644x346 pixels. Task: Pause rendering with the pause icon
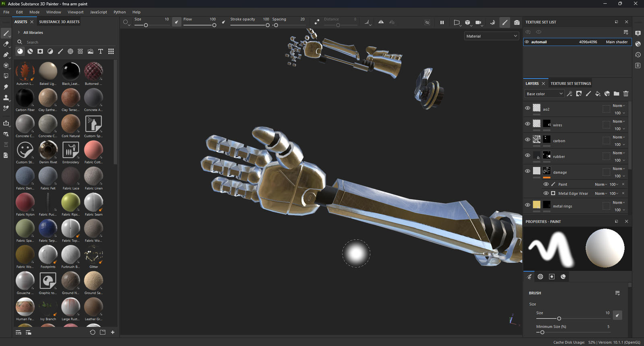pos(442,23)
